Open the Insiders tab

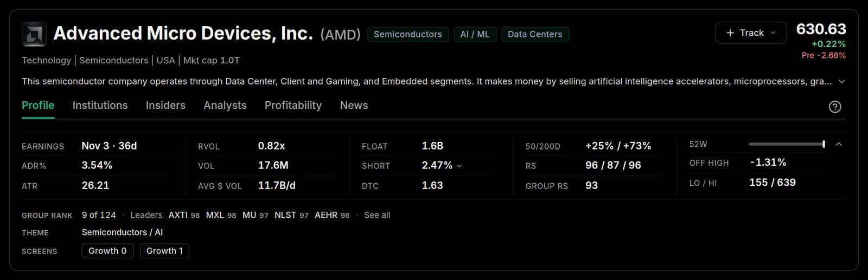(165, 106)
